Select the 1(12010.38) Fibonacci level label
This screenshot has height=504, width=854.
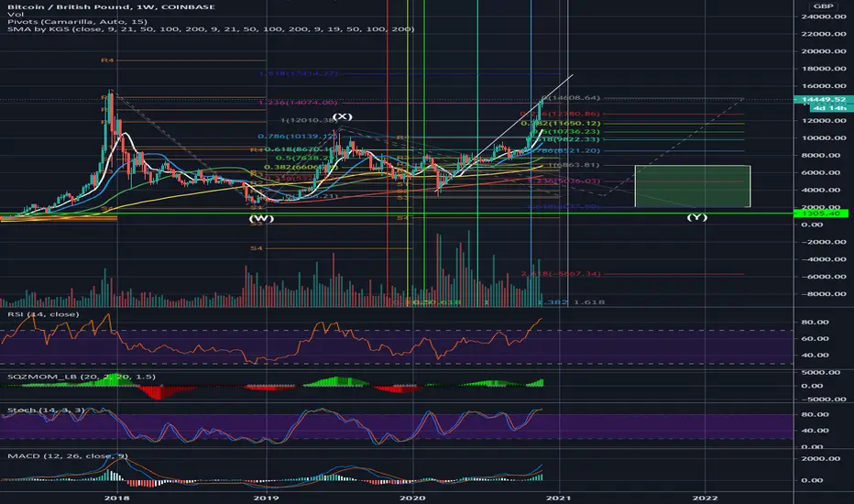pos(309,120)
